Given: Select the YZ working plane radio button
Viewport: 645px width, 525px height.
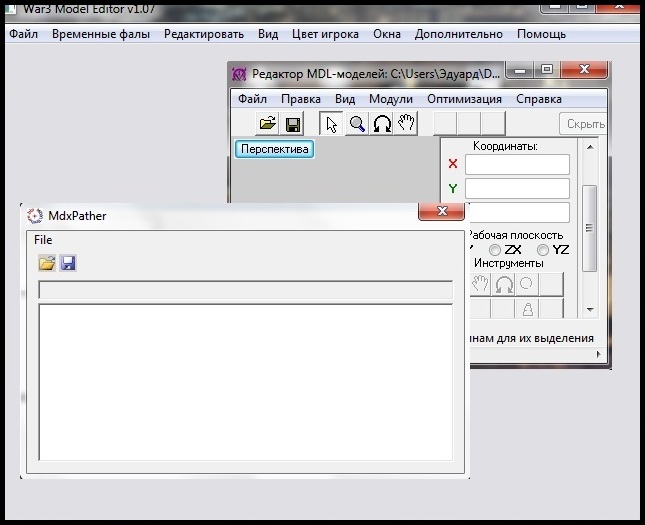Looking at the screenshot, I should pos(543,250).
